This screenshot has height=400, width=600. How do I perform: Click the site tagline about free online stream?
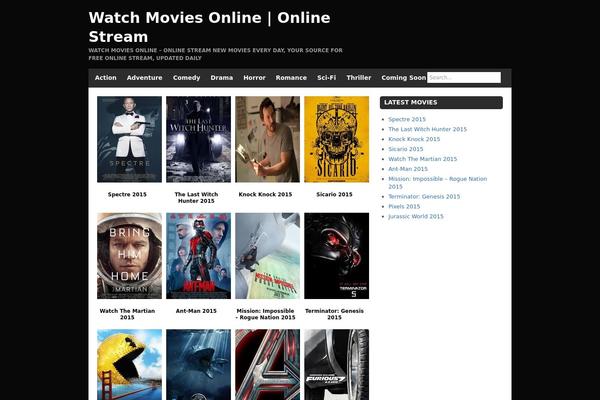[215, 54]
